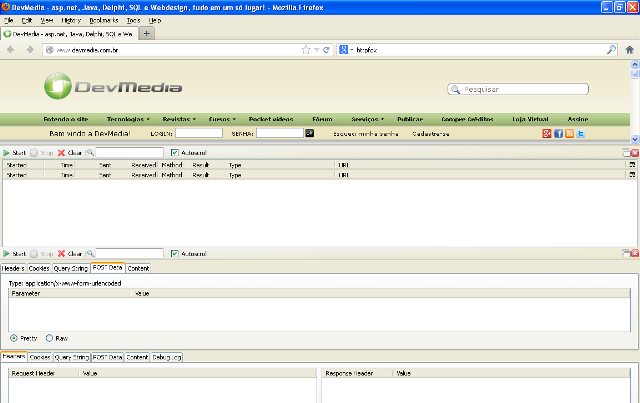This screenshot has width=640, height=403.
Task: Focus the SENHA password field
Action: tap(280, 133)
